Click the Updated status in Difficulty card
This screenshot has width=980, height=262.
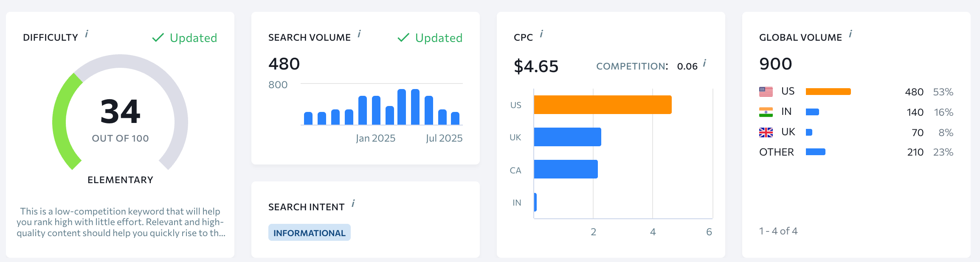coord(185,38)
